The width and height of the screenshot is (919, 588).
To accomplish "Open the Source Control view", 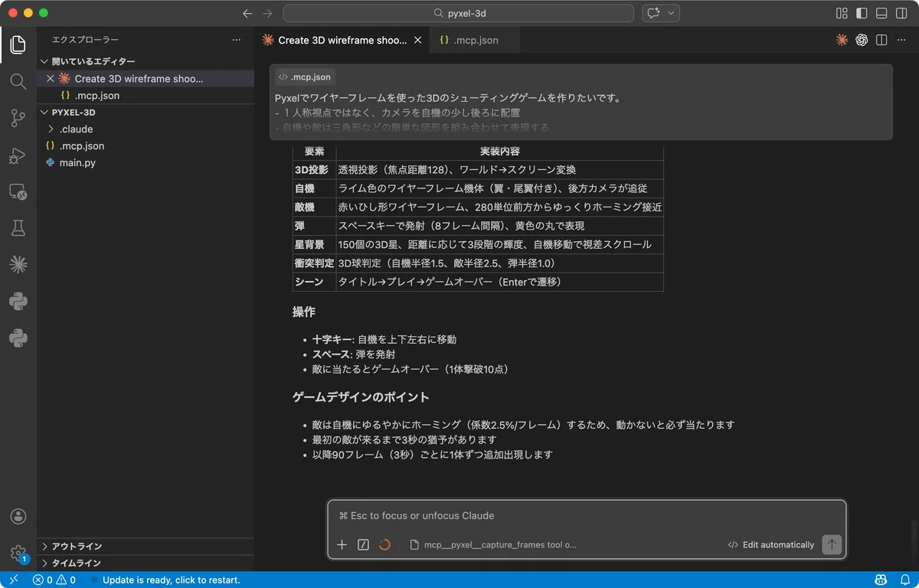I will pyautogui.click(x=18, y=118).
